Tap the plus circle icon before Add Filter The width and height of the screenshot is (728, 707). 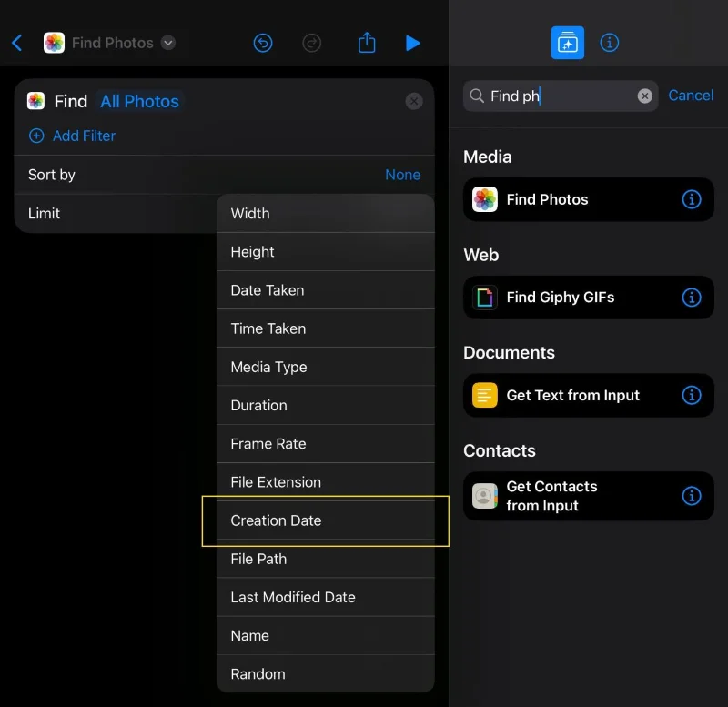click(36, 136)
